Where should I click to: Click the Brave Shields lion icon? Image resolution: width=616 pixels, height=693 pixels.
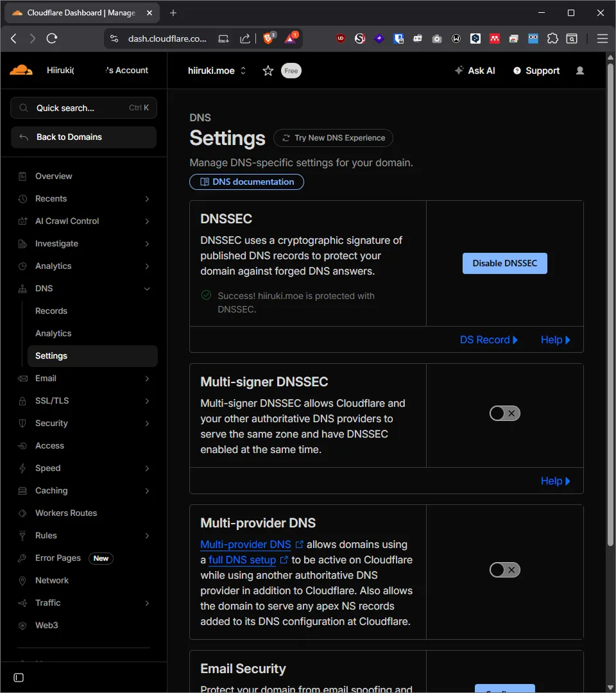(x=268, y=38)
